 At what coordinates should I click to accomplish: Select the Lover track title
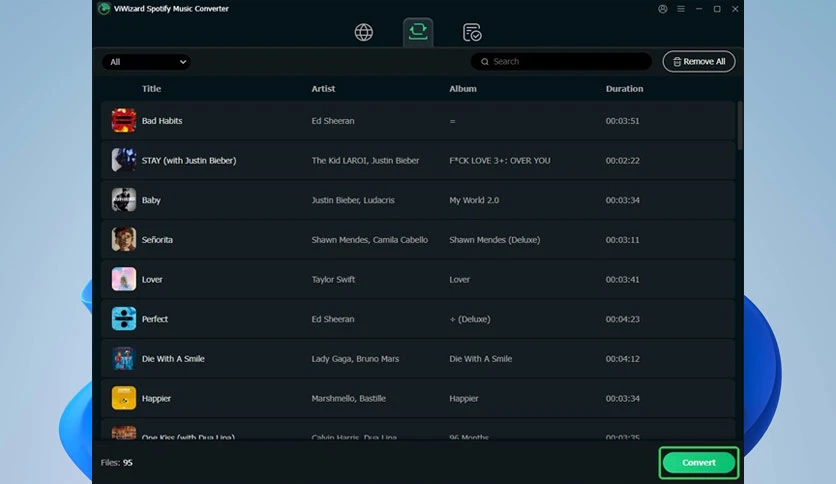152,279
